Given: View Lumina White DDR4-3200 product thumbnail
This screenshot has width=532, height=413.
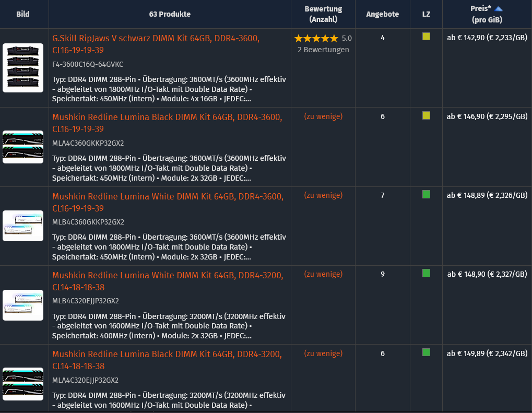Looking at the screenshot, I should [23, 305].
